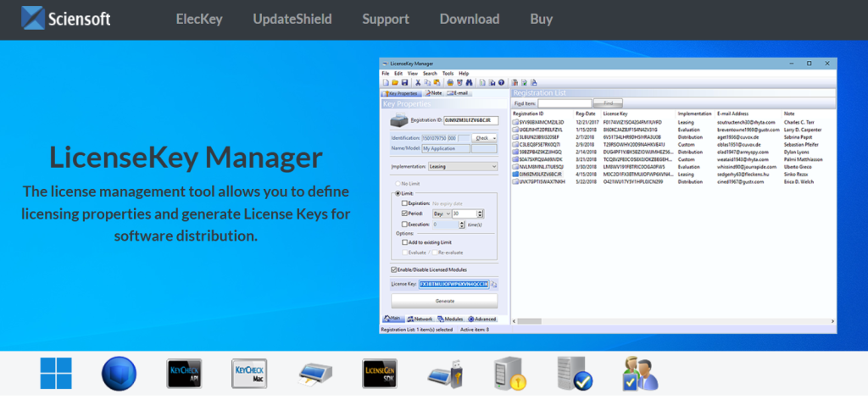The image size is (868, 405).
Task: Select the Limit radio button
Action: point(398,193)
